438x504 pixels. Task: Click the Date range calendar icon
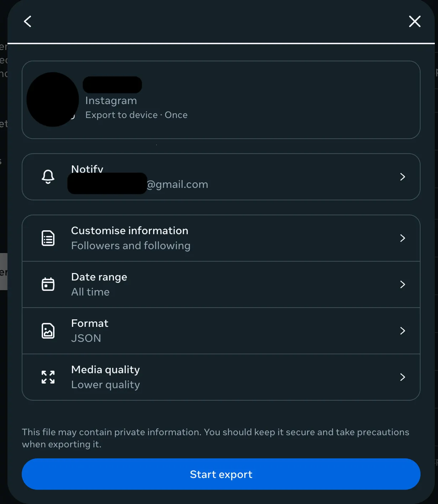tap(48, 284)
